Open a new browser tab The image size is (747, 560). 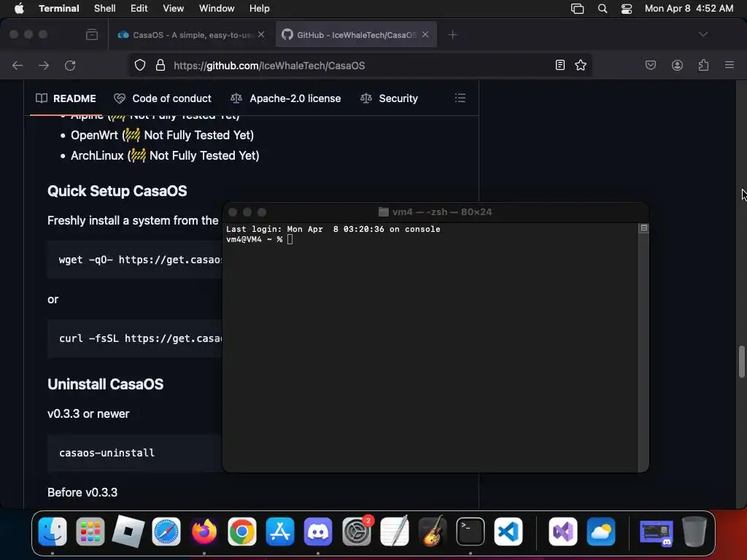pos(452,35)
